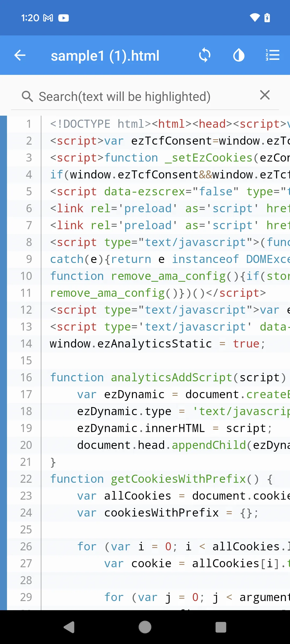Tap line number 15 in gutter
The image size is (290, 644).
[x=26, y=361]
